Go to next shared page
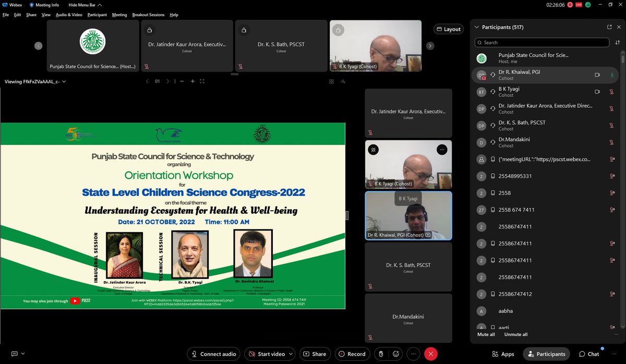 (x=167, y=81)
